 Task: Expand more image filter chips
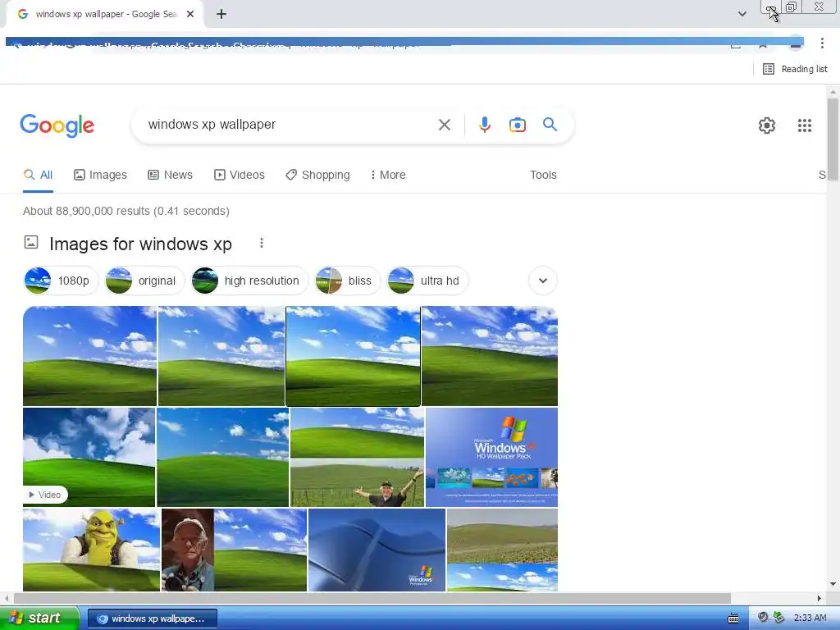(x=543, y=281)
